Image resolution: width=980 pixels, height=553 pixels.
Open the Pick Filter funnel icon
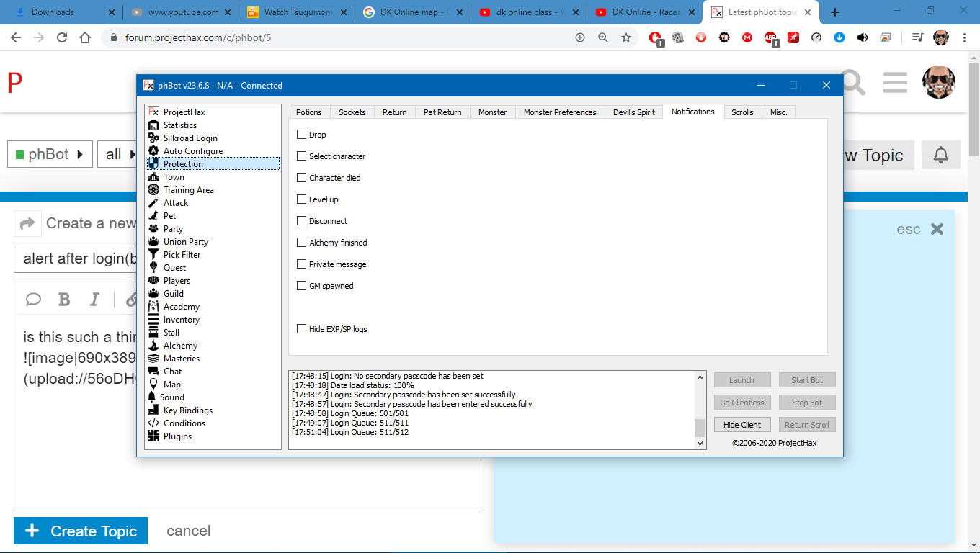pyautogui.click(x=153, y=255)
